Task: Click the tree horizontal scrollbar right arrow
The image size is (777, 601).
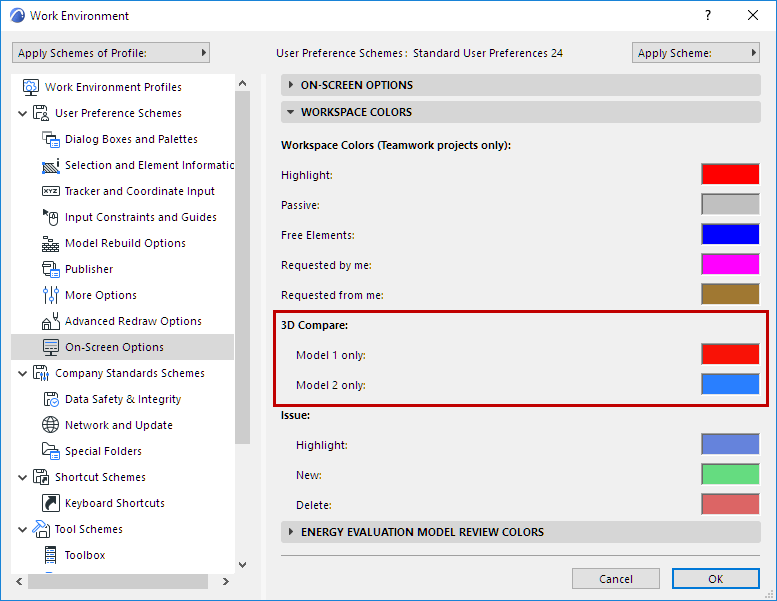Action: [225, 581]
